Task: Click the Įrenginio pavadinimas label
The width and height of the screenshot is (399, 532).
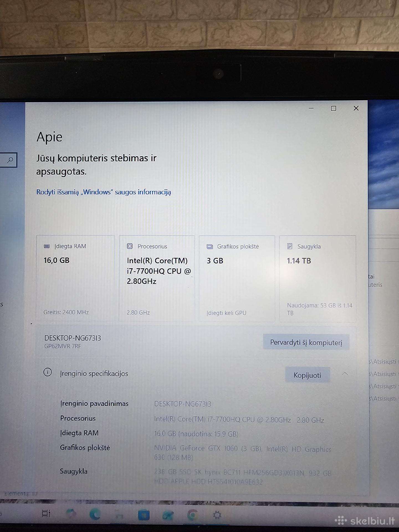Action: 94,403
